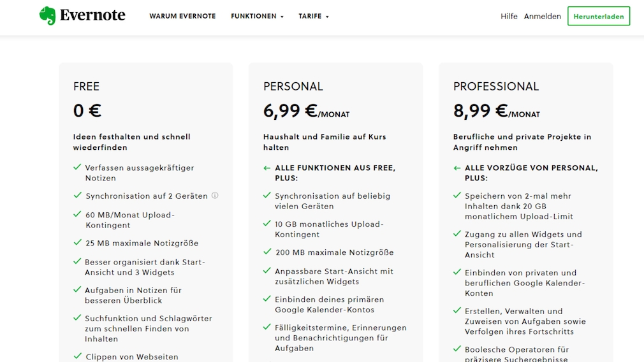Viewport: 644px width, 362px height.
Task: Click the Anmelden link
Action: point(542,17)
